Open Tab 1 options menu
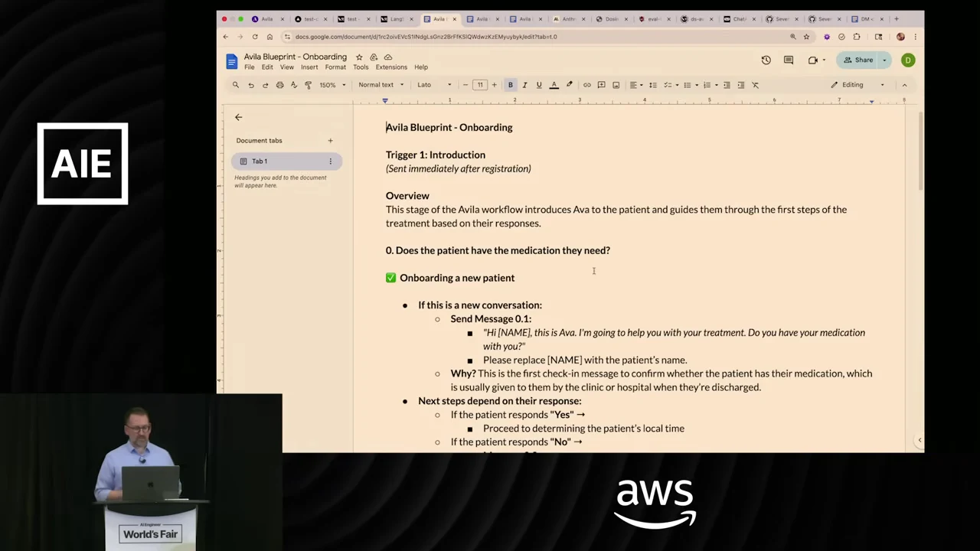The width and height of the screenshot is (980, 551). pyautogui.click(x=330, y=161)
